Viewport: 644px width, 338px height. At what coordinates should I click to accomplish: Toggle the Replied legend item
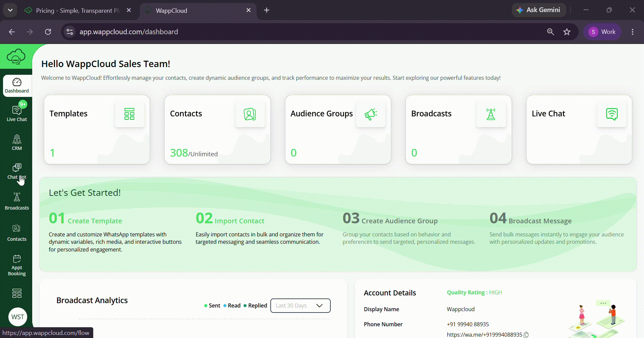(255, 305)
